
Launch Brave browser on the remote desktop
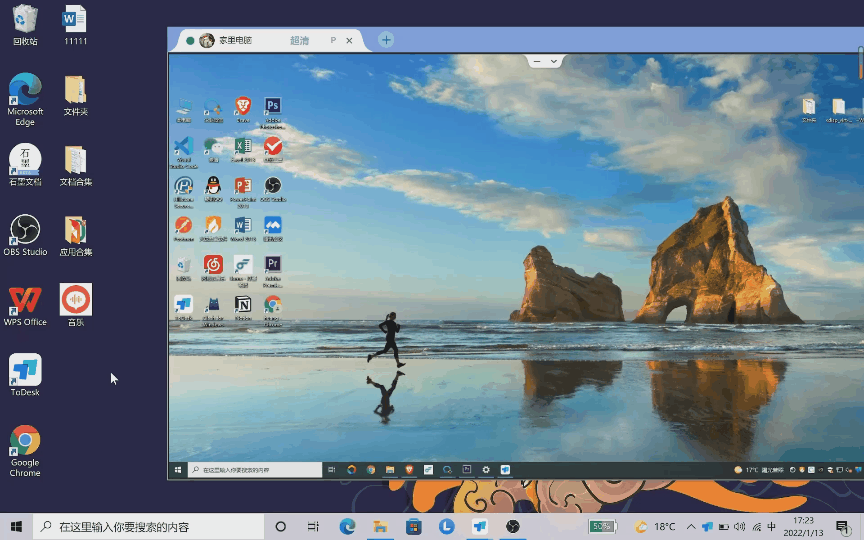[x=242, y=106]
